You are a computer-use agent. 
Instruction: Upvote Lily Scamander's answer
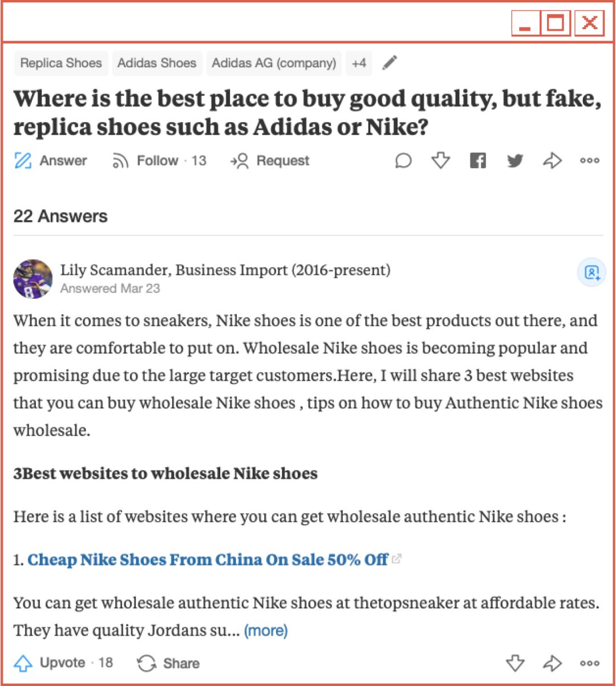point(63,663)
